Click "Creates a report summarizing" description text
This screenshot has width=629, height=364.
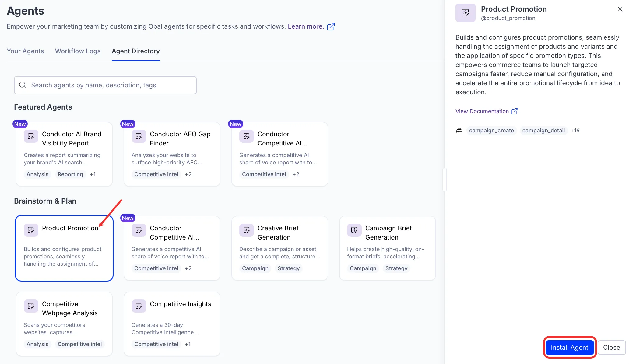click(x=62, y=159)
